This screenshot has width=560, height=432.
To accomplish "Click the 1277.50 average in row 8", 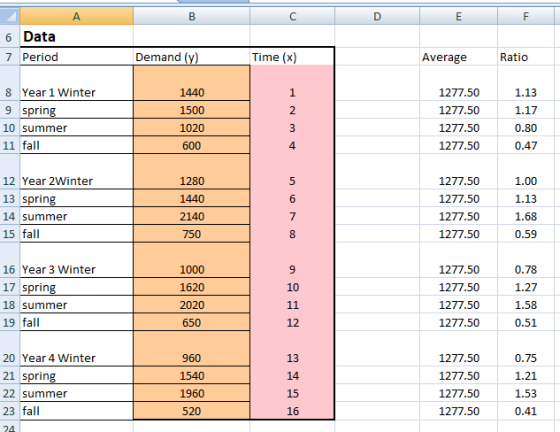I will click(459, 83).
